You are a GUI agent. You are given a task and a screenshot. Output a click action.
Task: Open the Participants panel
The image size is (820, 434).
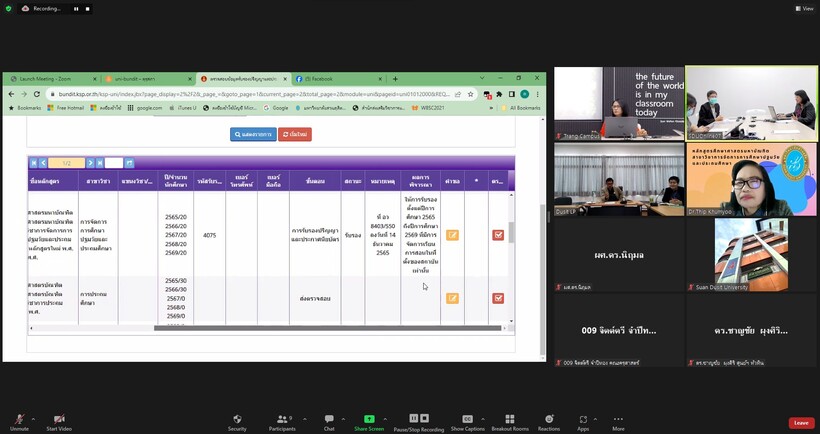pyautogui.click(x=282, y=422)
